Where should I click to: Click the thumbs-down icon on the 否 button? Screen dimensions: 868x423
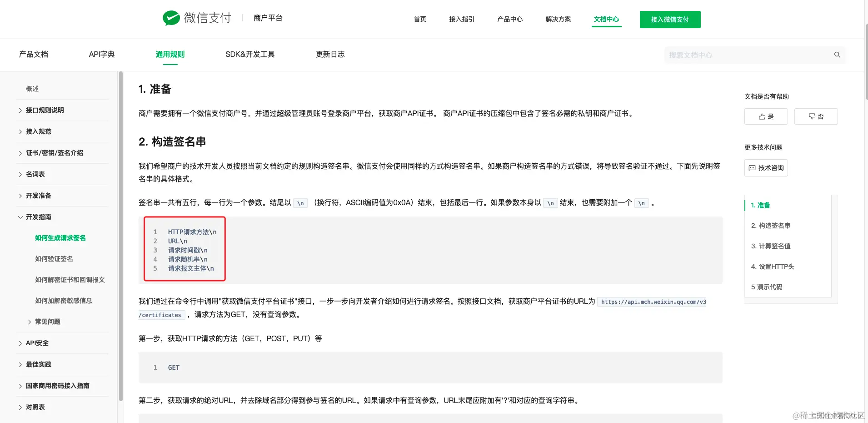(812, 116)
